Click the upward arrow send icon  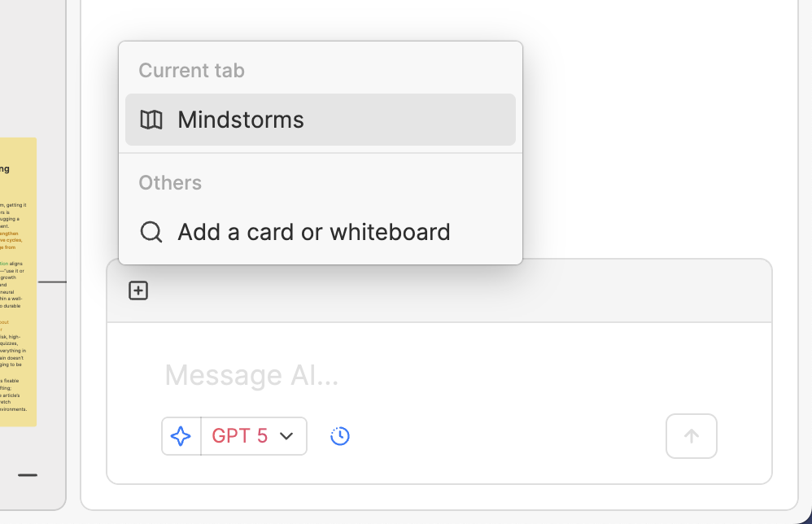691,436
